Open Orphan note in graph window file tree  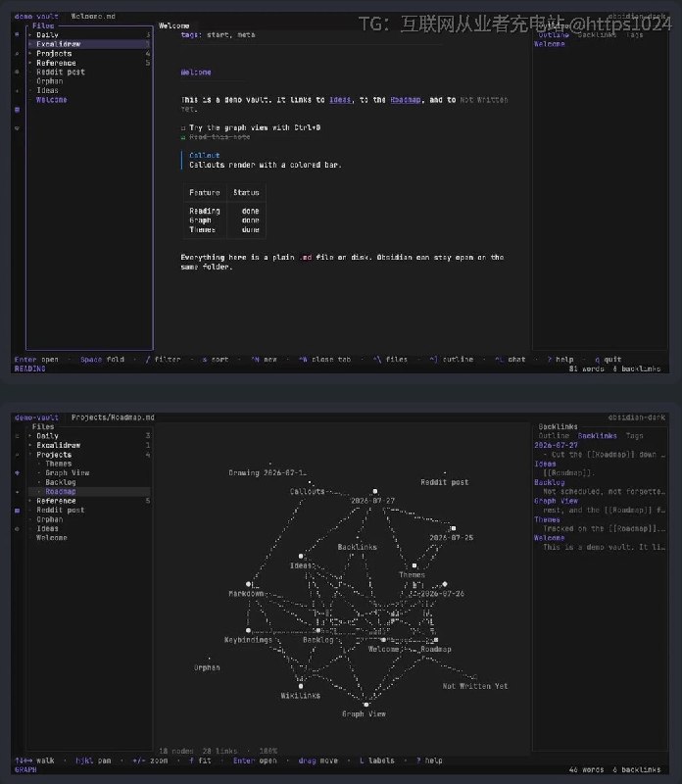50,519
